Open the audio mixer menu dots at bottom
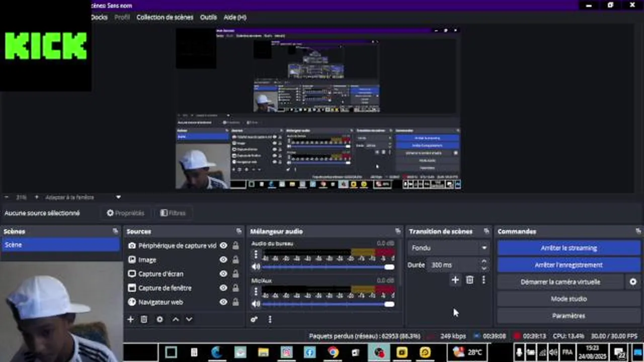The image size is (644, 362). tap(270, 319)
